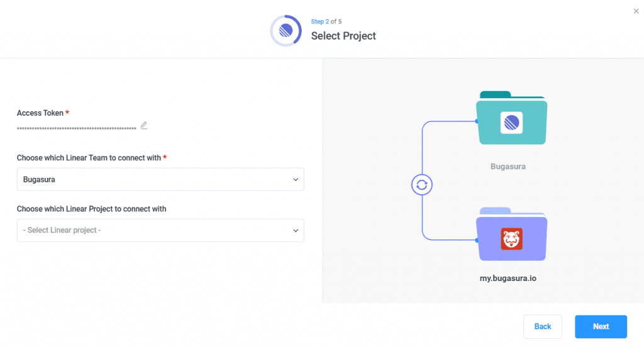Click the Linear logo inside teal folder
This screenshot has width=644, height=347.
click(x=511, y=122)
